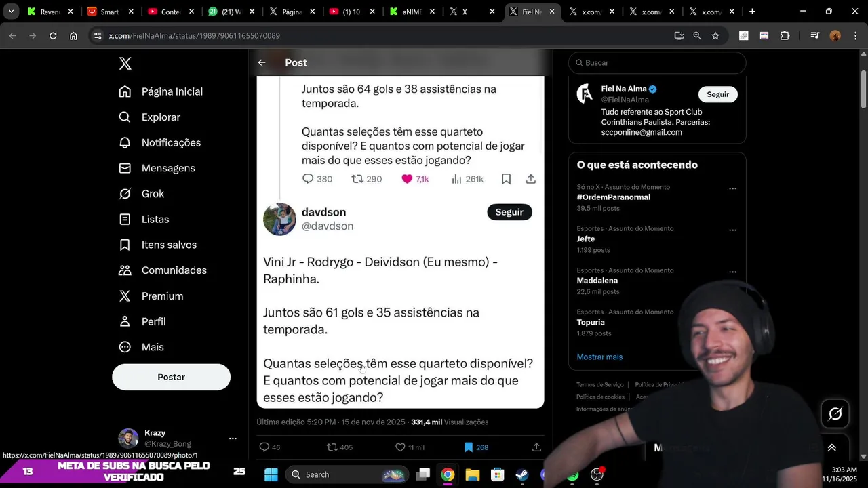Open Chrome tab search dropdown
The image size is (868, 488).
(11, 12)
